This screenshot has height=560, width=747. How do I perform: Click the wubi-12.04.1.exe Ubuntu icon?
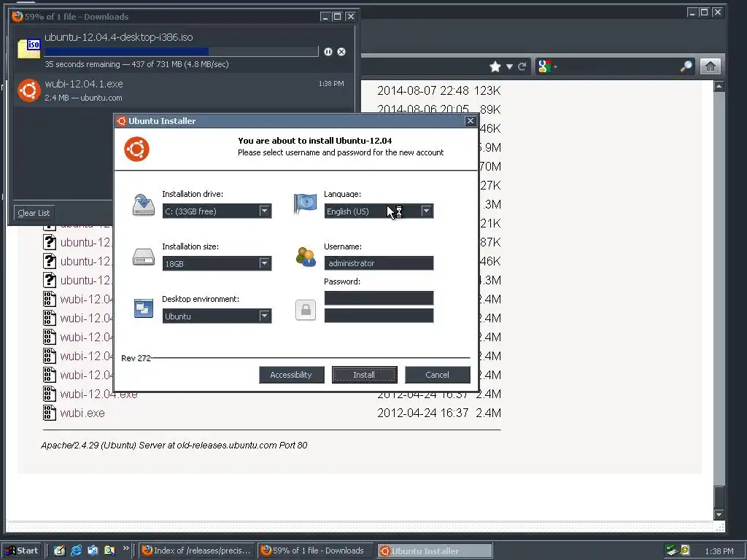tap(29, 90)
